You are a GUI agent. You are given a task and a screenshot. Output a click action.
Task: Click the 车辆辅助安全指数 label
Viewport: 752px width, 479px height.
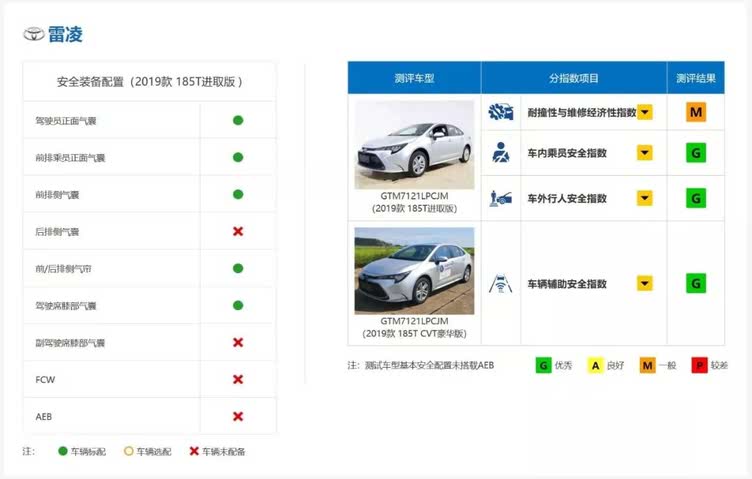click(567, 284)
